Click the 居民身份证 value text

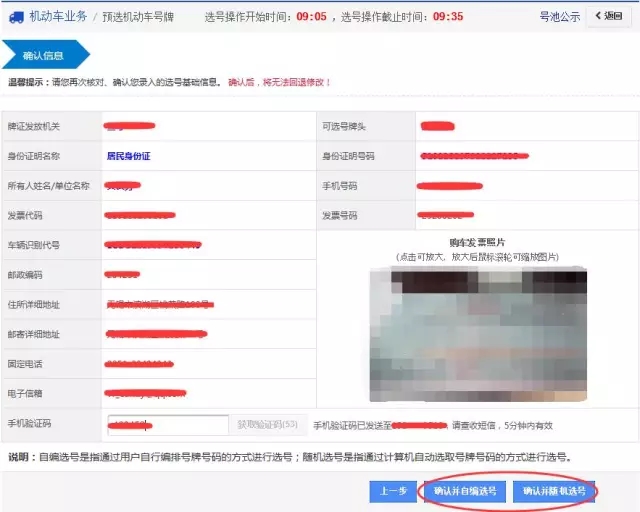[x=129, y=156]
